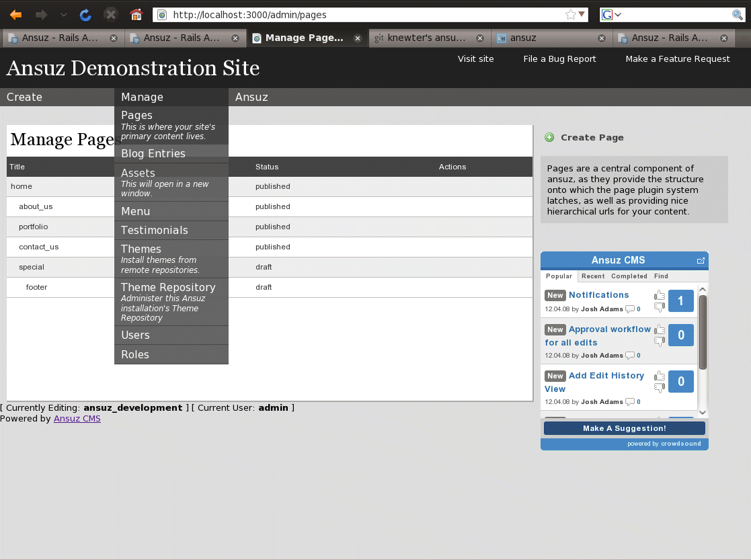Switch to the Recent tab in widget
751x560 pixels.
click(x=593, y=276)
